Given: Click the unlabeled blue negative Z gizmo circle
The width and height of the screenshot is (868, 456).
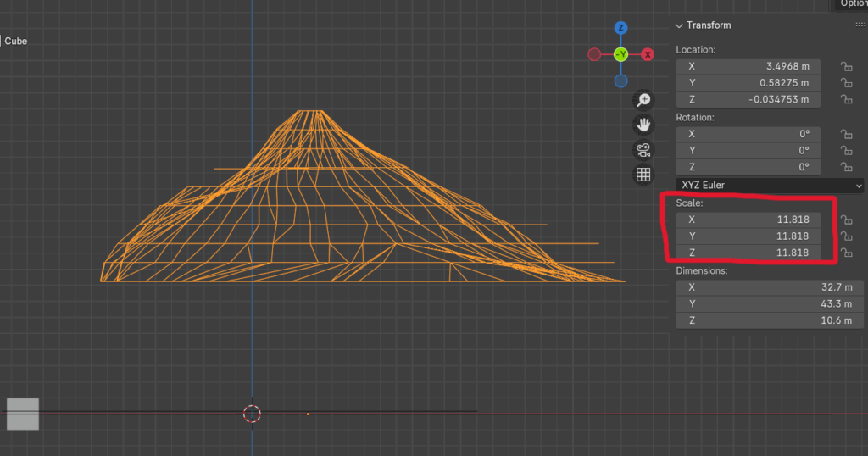Looking at the screenshot, I should tap(620, 81).
